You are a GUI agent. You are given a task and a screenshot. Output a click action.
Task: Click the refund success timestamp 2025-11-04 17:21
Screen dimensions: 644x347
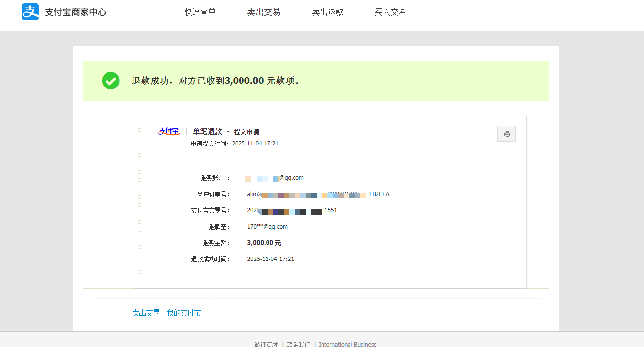click(270, 259)
